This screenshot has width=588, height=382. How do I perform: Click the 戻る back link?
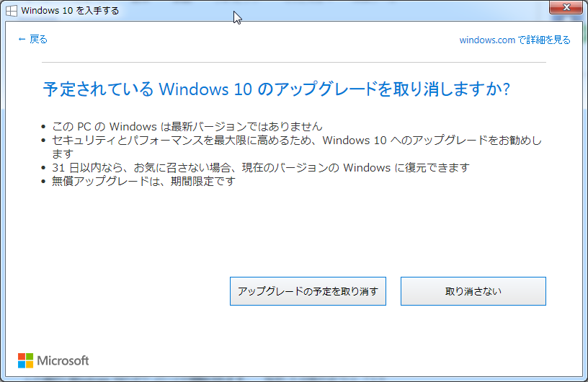coord(32,39)
